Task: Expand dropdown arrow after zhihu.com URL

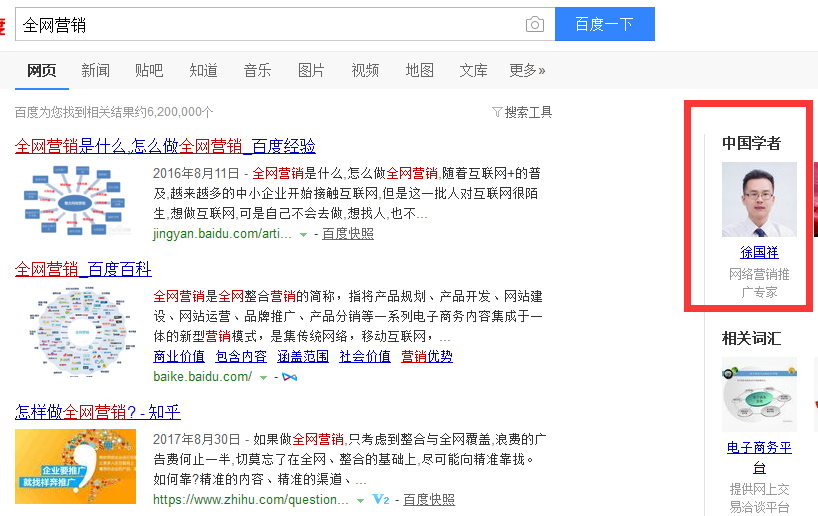Action: click(360, 501)
